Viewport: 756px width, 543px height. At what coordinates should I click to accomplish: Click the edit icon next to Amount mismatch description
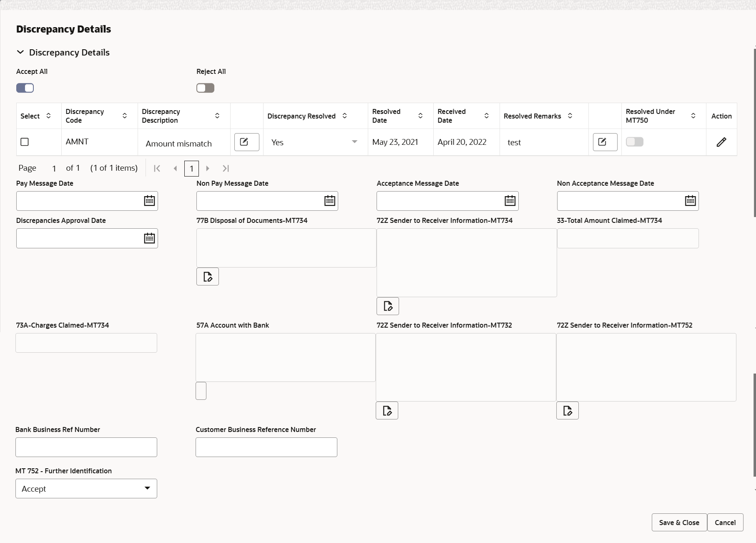click(x=246, y=142)
